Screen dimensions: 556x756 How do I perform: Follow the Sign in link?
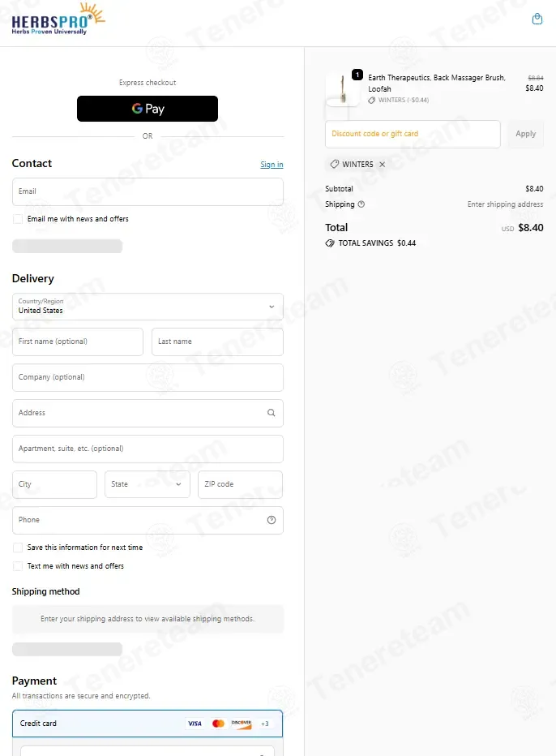272,165
